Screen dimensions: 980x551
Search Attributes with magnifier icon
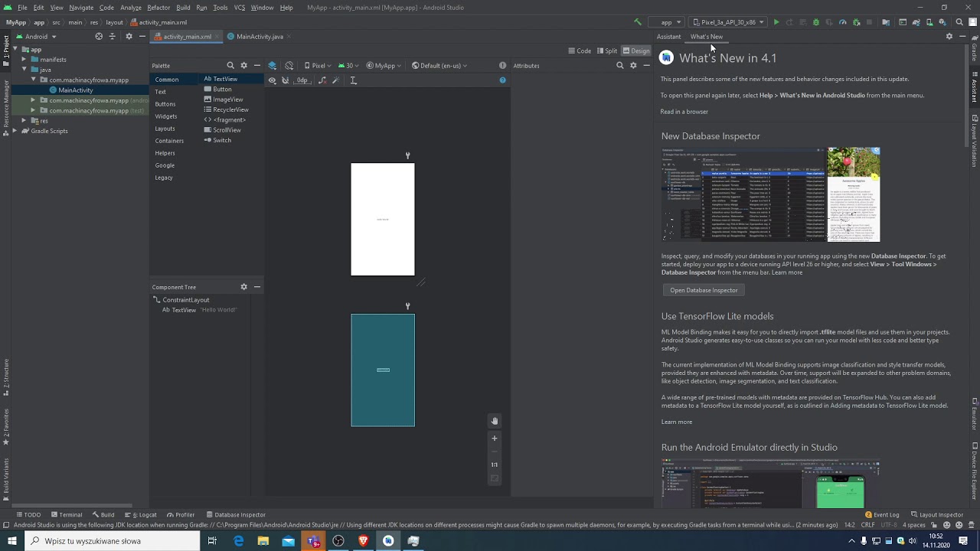tap(619, 66)
